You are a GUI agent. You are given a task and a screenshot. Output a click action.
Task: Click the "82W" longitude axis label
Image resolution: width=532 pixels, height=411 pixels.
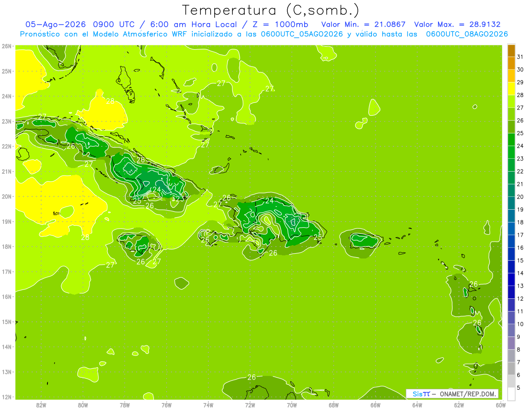click(x=41, y=405)
